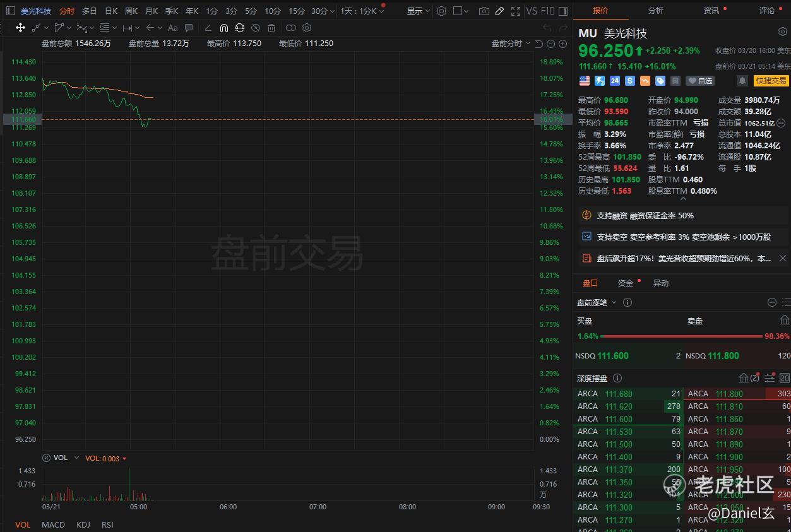
Task: Open chart settings gear in the top bar
Action: pos(441,11)
